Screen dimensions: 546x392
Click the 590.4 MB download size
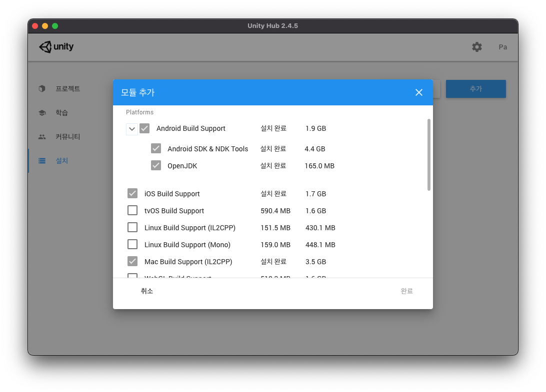(x=275, y=211)
